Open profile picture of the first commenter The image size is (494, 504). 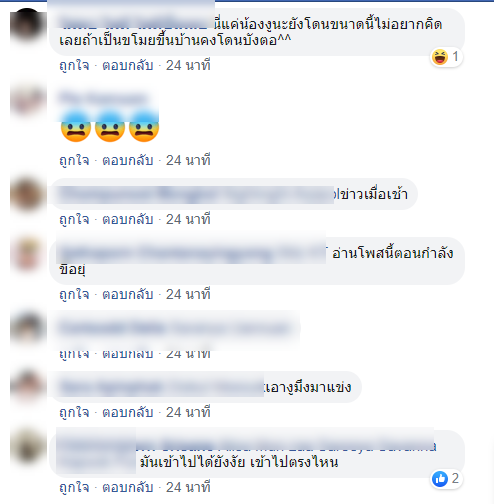point(27,25)
